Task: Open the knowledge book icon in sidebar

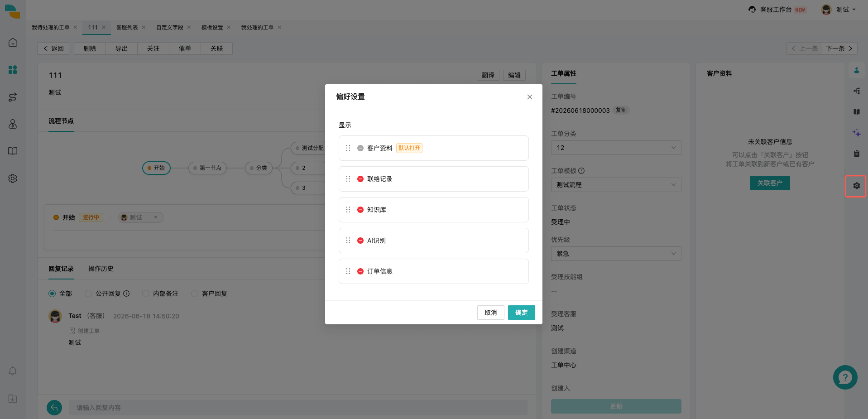Action: tap(13, 151)
